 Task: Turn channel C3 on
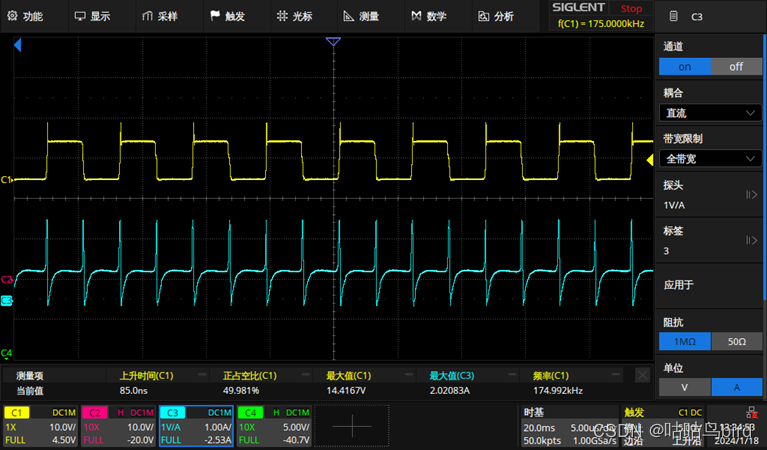pyautogui.click(x=685, y=67)
